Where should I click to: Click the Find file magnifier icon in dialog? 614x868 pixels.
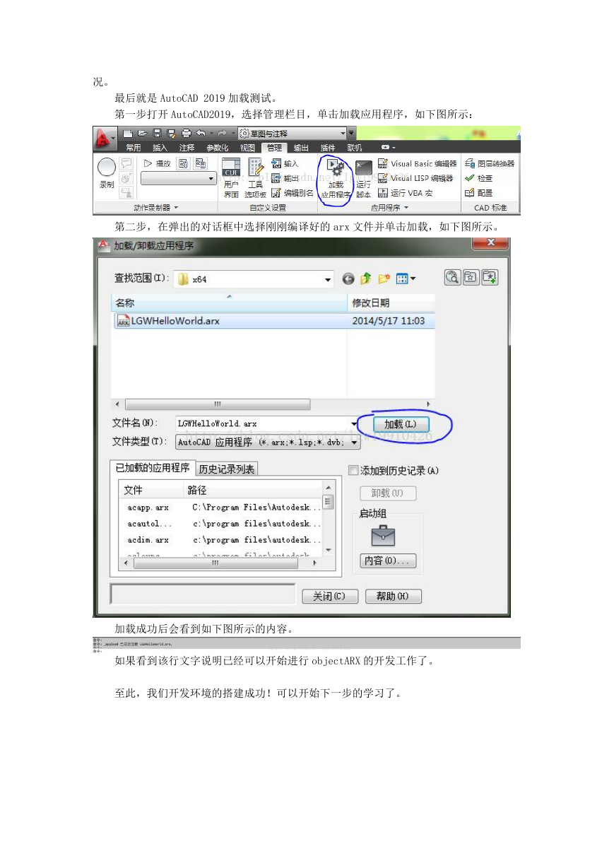click(x=452, y=277)
